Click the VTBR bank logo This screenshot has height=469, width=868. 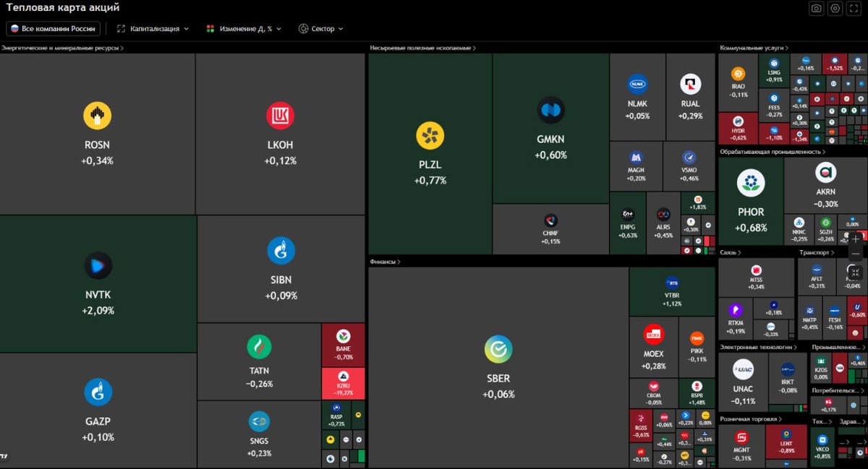(x=672, y=283)
